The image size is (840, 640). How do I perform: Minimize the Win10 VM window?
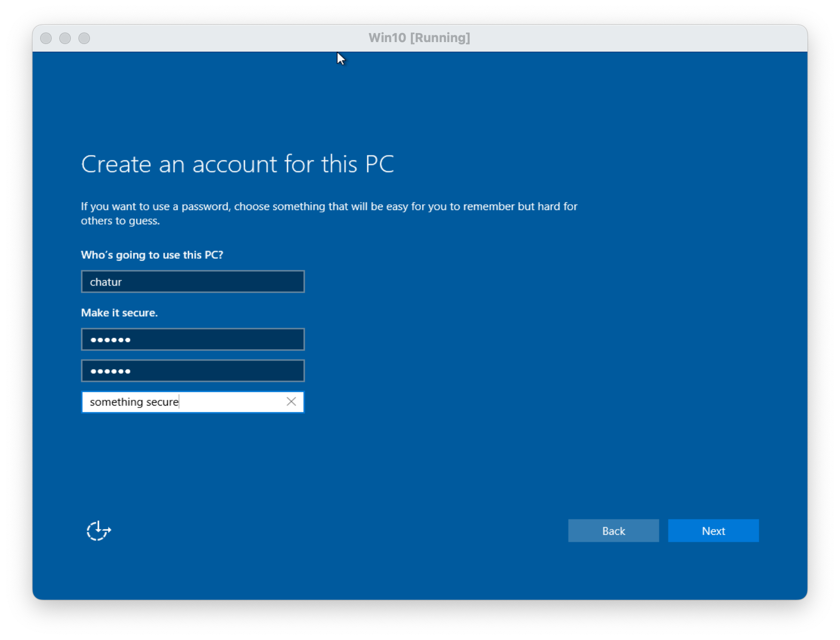pyautogui.click(x=65, y=38)
